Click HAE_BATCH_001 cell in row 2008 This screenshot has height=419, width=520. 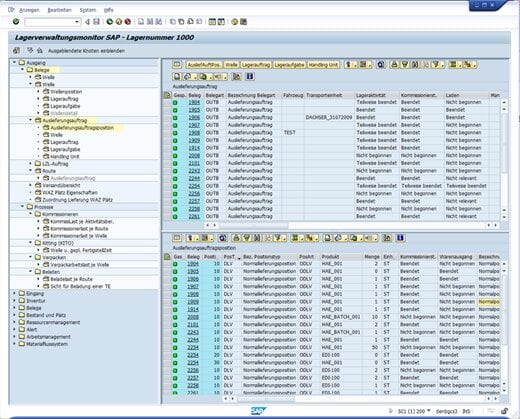[x=341, y=317]
